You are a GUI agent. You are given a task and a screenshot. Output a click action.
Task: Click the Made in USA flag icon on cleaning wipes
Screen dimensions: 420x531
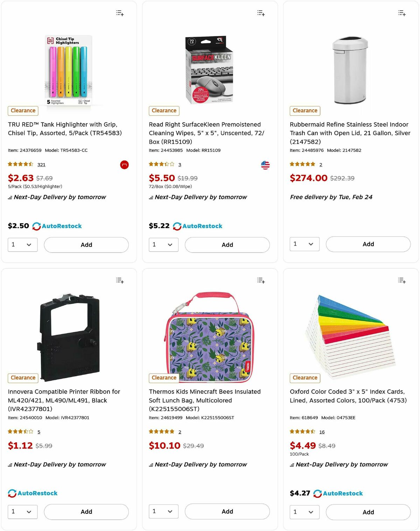point(265,164)
